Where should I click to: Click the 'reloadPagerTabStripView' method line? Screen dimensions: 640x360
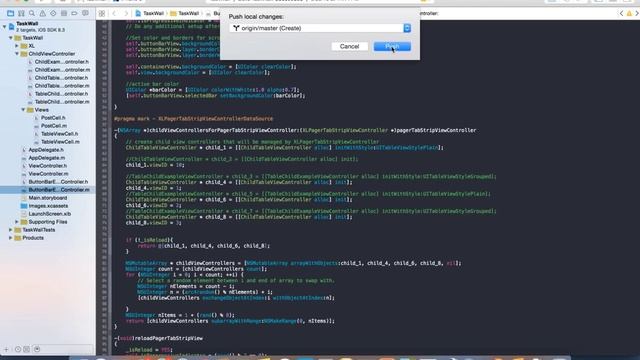(x=158, y=338)
